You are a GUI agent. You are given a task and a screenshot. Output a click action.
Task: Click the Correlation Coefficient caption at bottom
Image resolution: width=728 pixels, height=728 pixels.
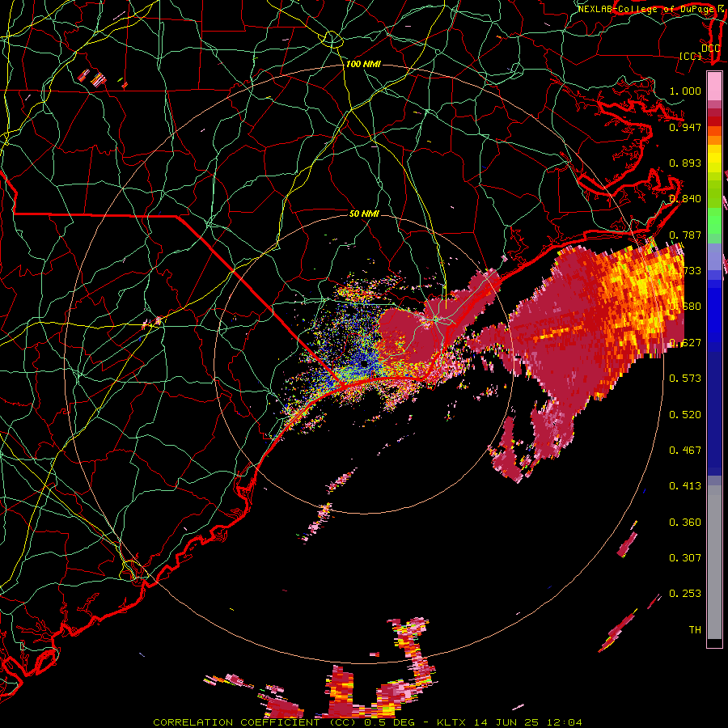(x=367, y=722)
